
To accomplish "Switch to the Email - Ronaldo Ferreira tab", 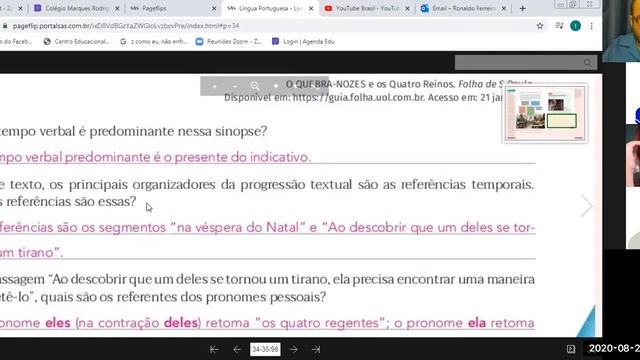I will coord(464,8).
